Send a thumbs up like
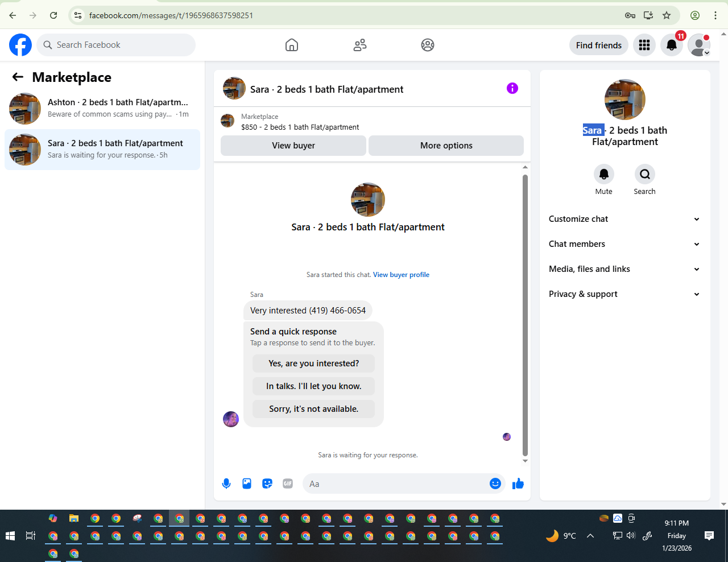728x562 pixels. point(518,484)
